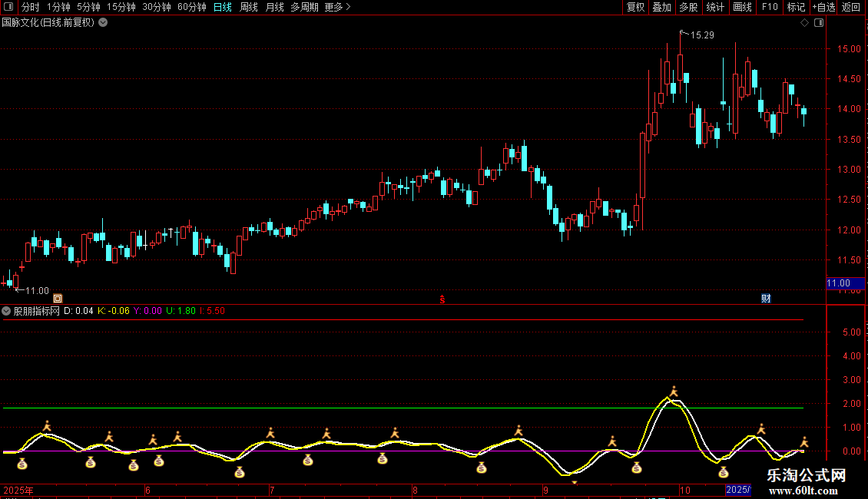Switch to 分时 intraday view
The width and height of the screenshot is (868, 499).
(31, 7)
